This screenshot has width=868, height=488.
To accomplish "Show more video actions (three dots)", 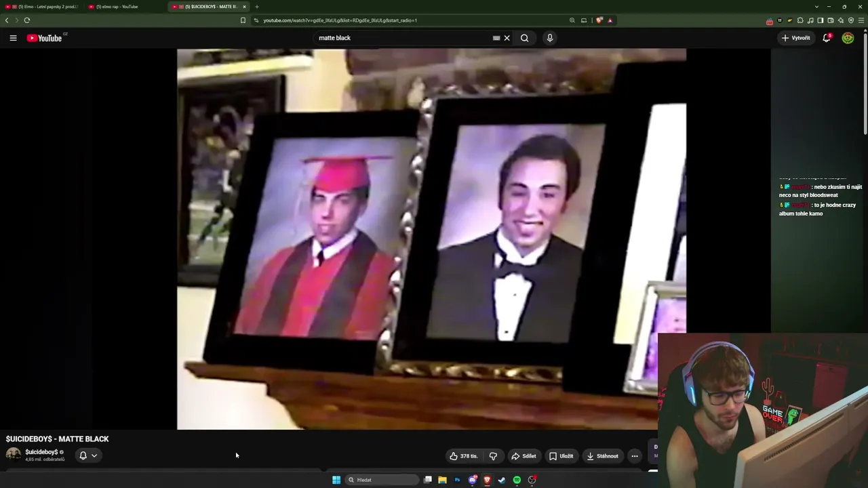I will 635,456.
